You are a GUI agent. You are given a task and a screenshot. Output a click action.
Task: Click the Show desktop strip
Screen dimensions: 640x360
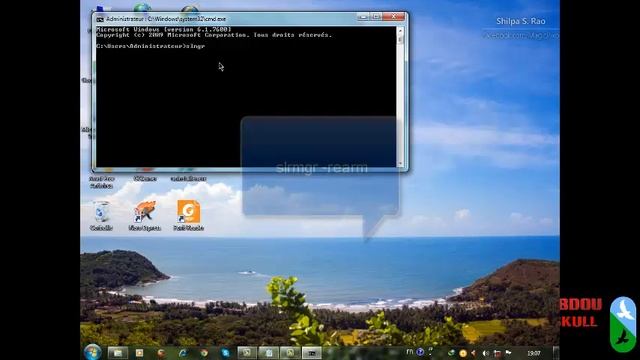[556, 353]
